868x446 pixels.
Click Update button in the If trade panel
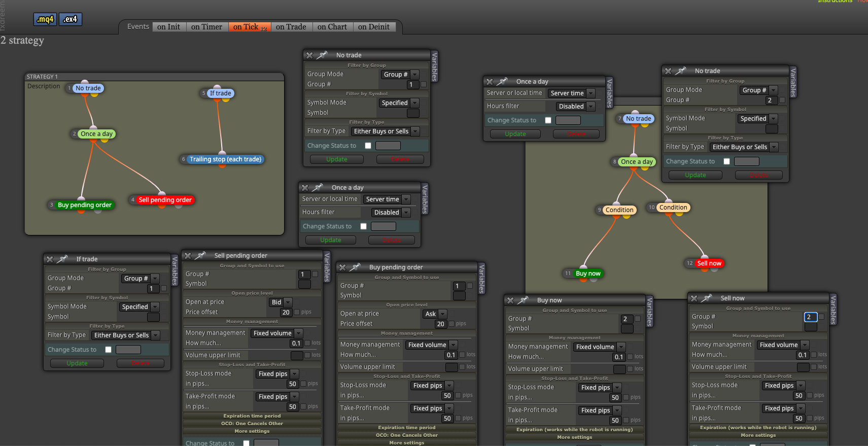coord(77,363)
